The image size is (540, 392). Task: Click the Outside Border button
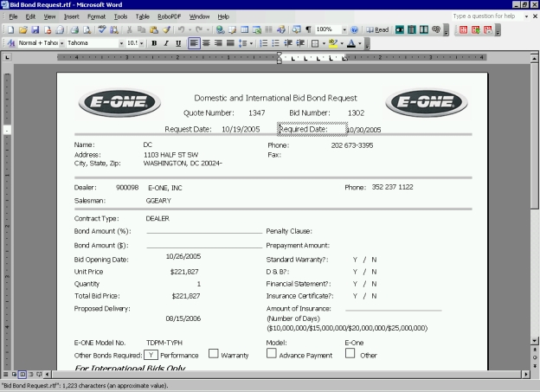pos(315,43)
